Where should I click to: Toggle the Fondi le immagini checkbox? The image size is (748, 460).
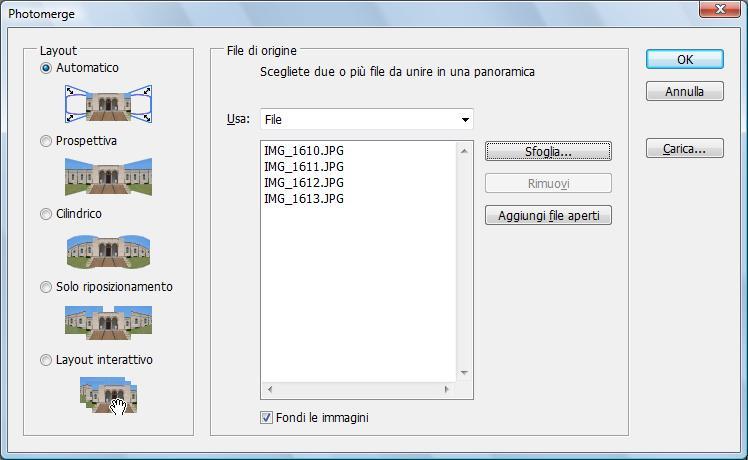tap(266, 418)
